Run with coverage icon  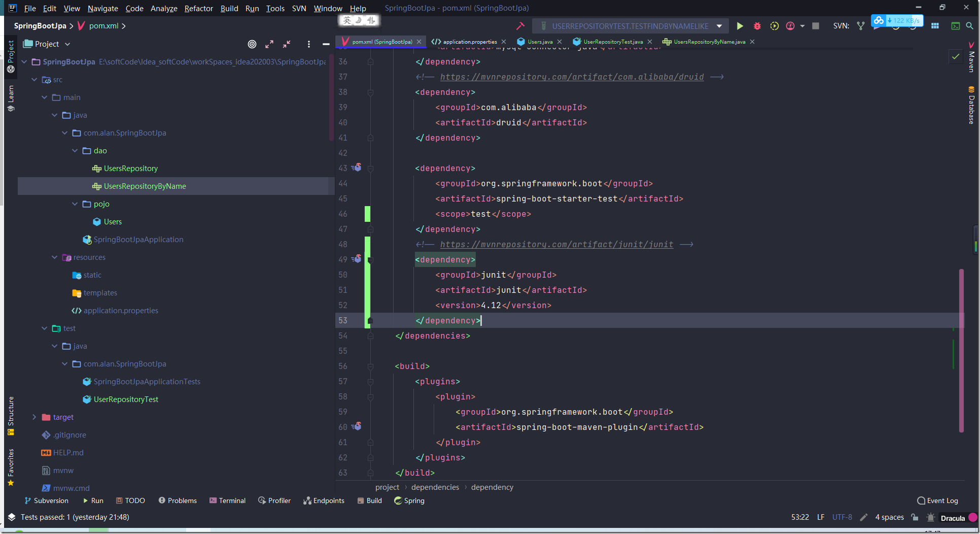pyautogui.click(x=774, y=26)
